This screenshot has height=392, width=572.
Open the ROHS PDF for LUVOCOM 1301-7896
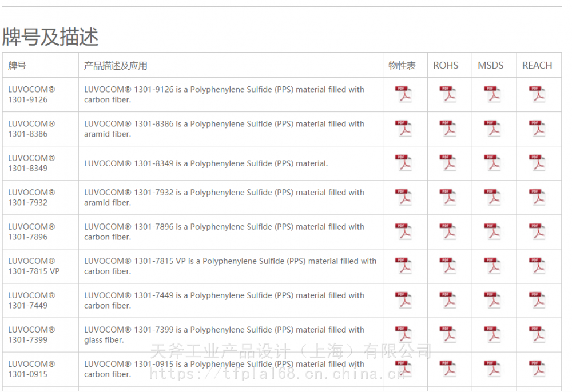(x=448, y=231)
